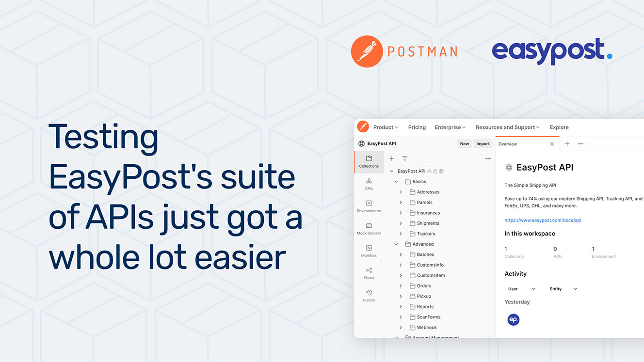Image resolution: width=644 pixels, height=362 pixels.
Task: Close the Overview tab
Action: pos(552,144)
